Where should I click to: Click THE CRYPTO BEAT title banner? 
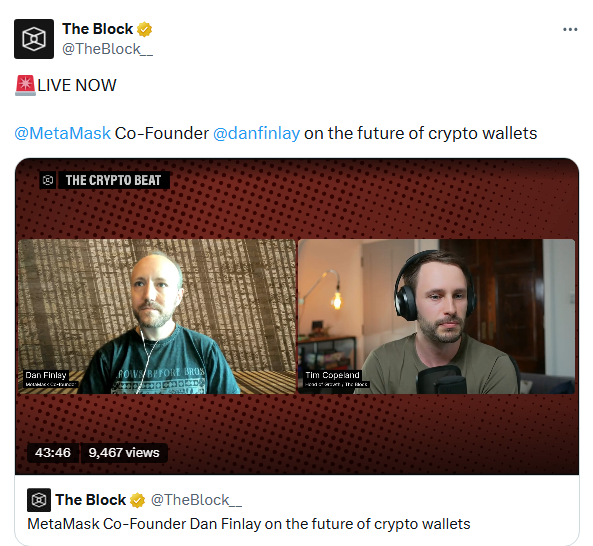pyautogui.click(x=113, y=180)
